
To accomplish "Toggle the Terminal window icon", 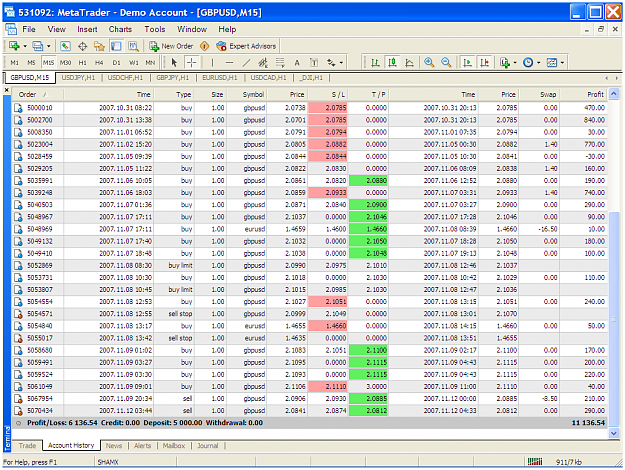I will (116, 46).
